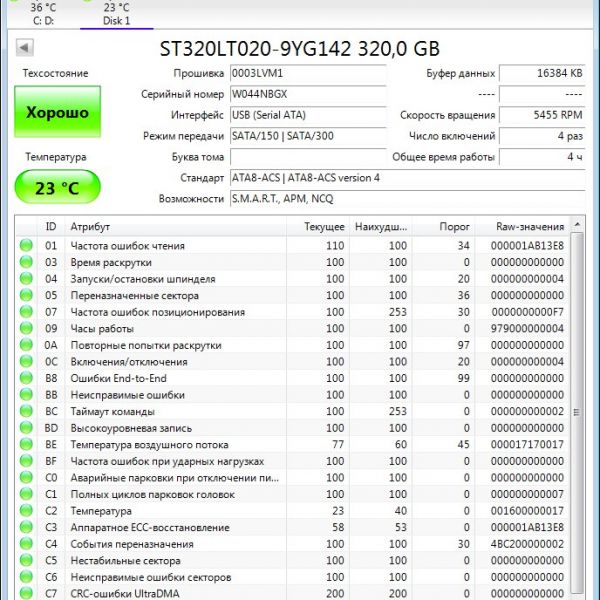
Task: Click the Текущее column header
Action: [318, 227]
